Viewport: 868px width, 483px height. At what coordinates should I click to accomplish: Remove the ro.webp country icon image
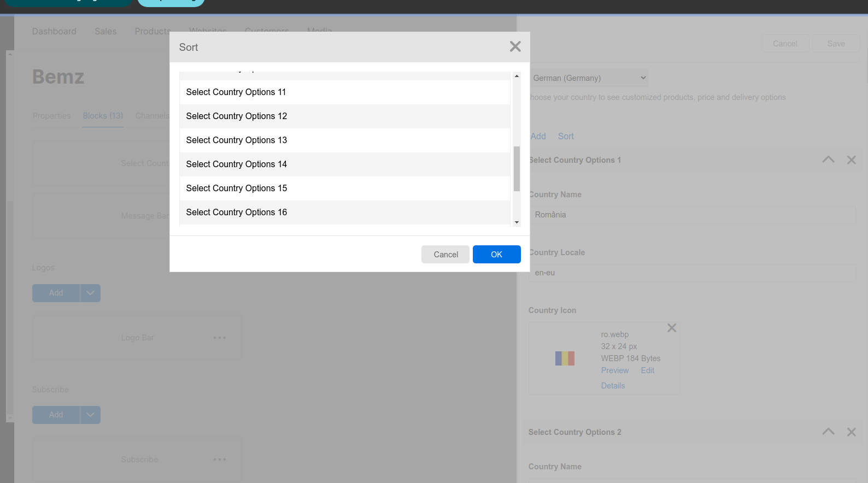[x=672, y=328]
